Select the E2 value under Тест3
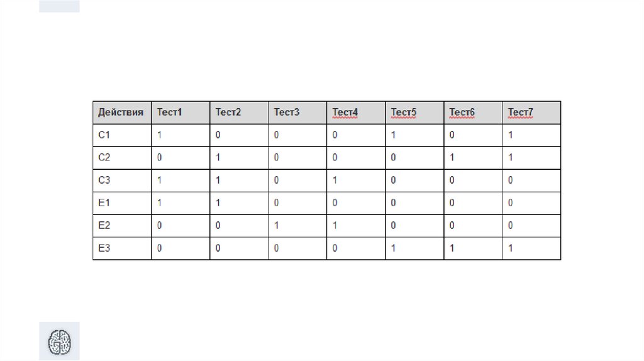Image resolution: width=644 pixels, height=361 pixels. point(276,226)
